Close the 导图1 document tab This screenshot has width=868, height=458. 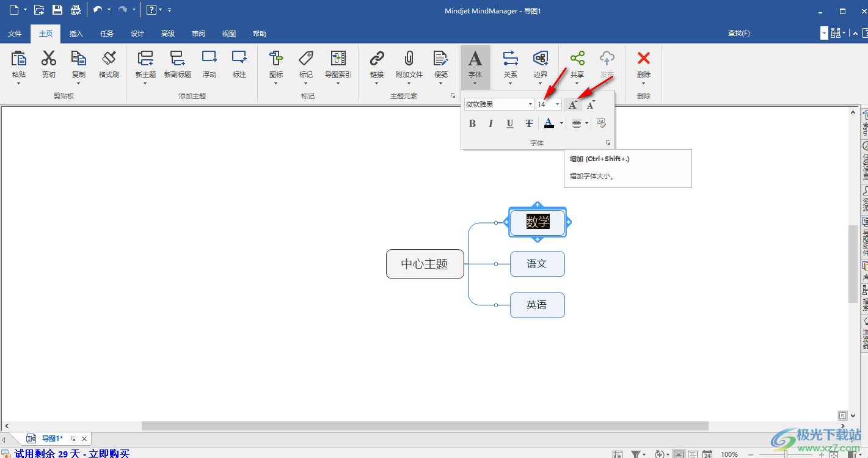point(84,438)
